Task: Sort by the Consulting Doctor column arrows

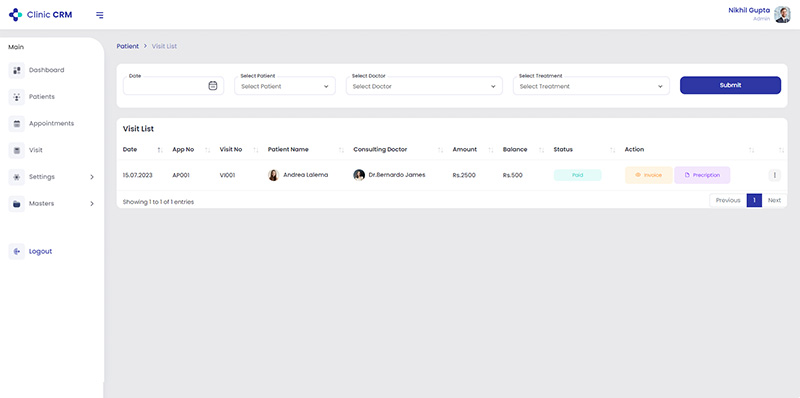Action: point(440,150)
